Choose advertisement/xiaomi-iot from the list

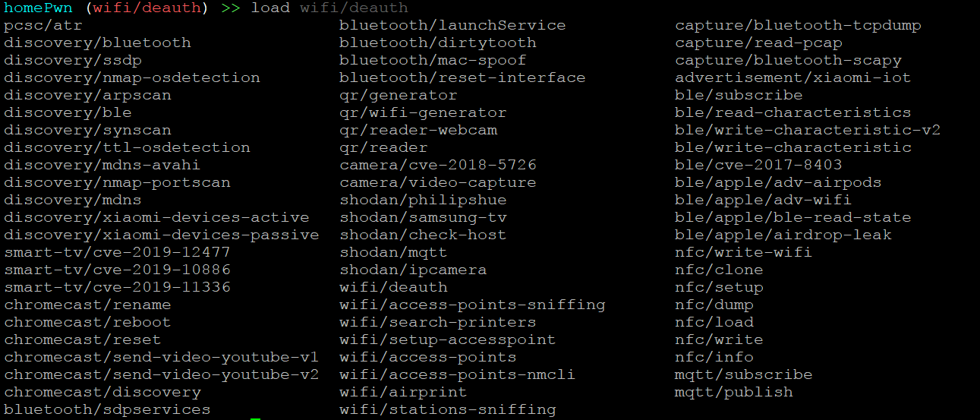pyautogui.click(x=793, y=77)
